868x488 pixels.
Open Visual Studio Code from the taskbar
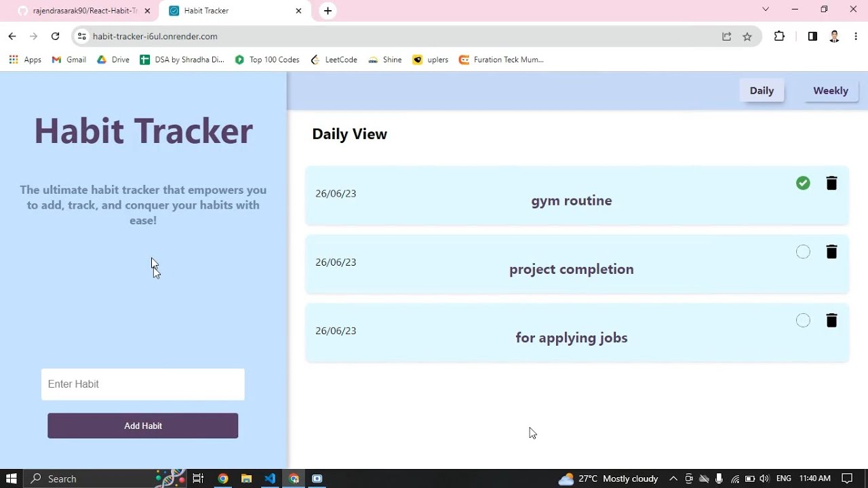click(x=270, y=479)
